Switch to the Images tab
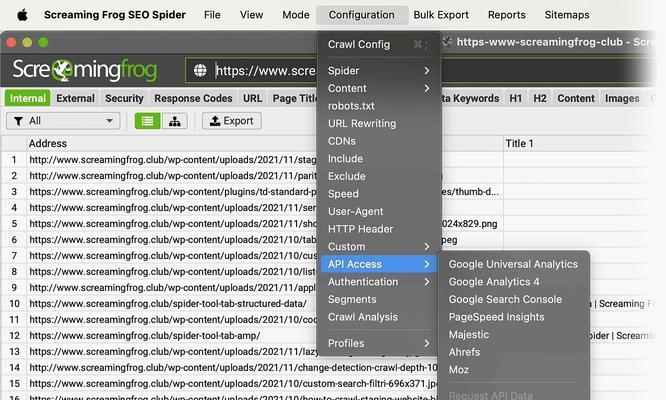 (x=622, y=98)
